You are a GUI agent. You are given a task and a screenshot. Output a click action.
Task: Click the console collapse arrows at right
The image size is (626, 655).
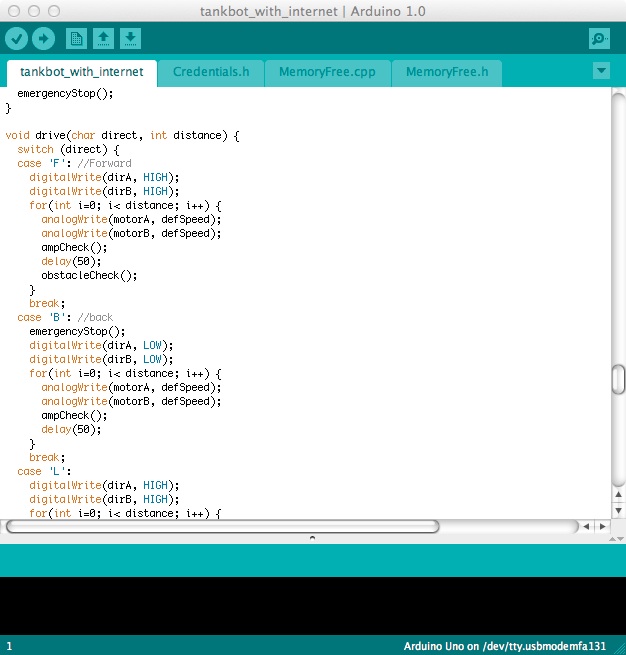coord(616,539)
